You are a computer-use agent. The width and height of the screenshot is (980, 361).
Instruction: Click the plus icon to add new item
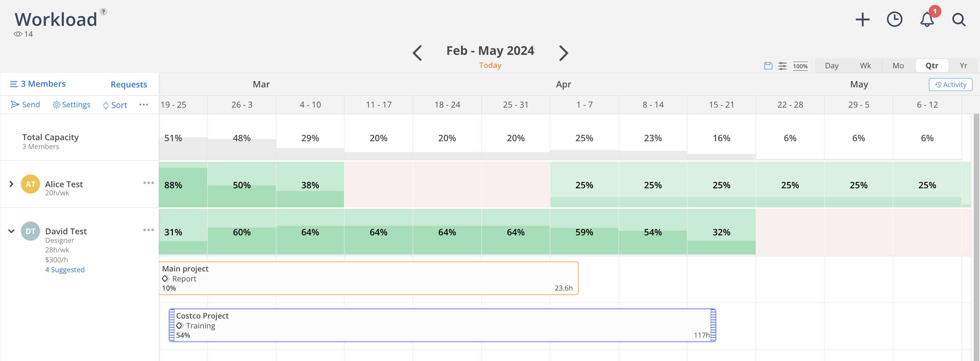(x=862, y=19)
